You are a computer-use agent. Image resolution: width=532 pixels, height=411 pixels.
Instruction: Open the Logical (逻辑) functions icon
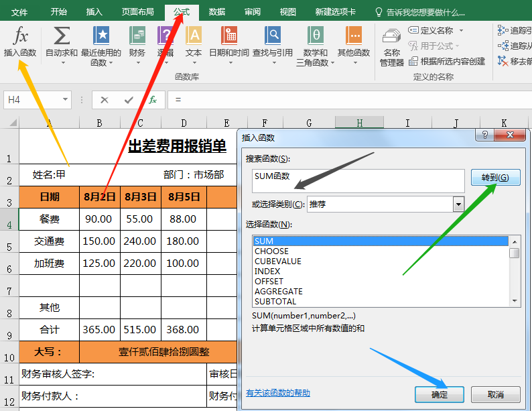165,36
